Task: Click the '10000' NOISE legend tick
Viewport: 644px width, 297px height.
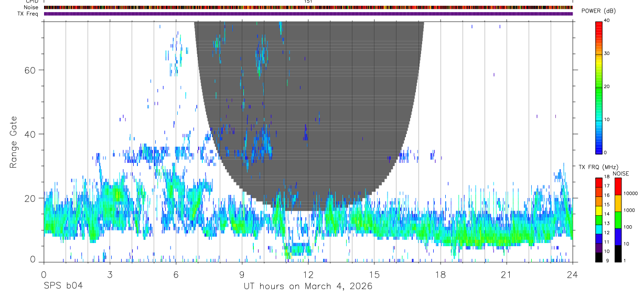Action: 630,194
